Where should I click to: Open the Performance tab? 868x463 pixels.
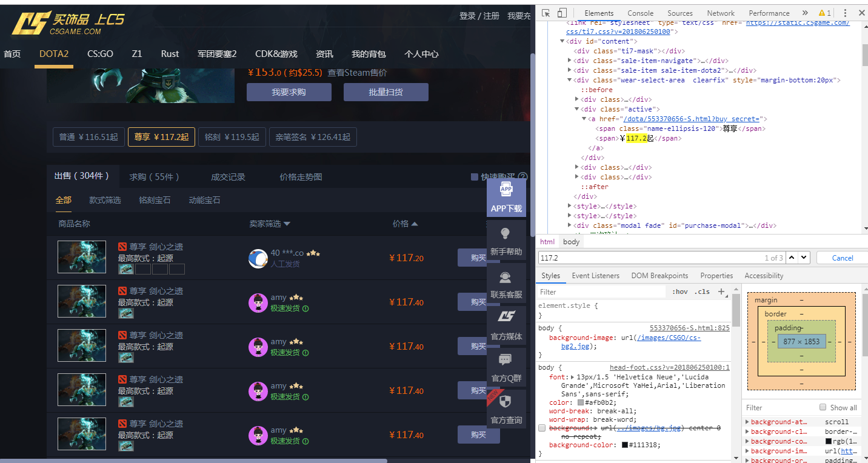(769, 13)
